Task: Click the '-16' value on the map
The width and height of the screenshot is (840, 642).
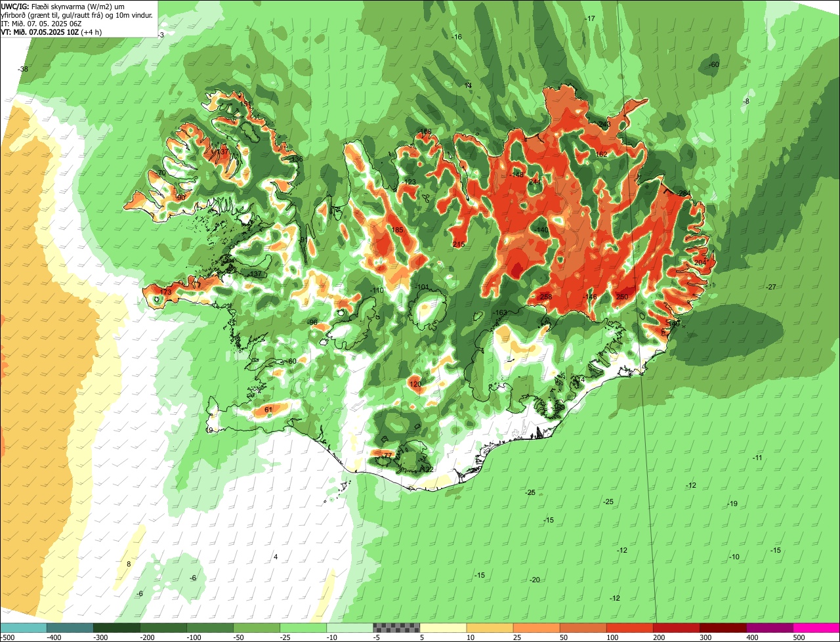Action: [457, 37]
